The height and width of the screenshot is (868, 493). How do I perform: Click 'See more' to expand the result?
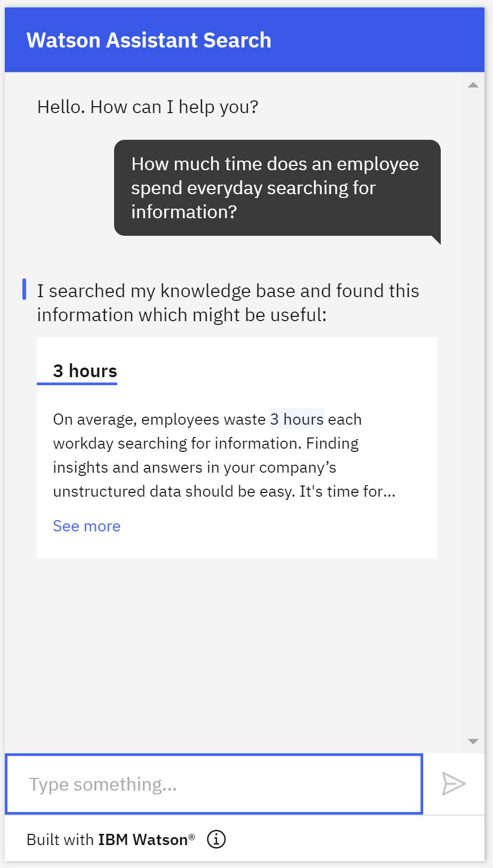86,526
